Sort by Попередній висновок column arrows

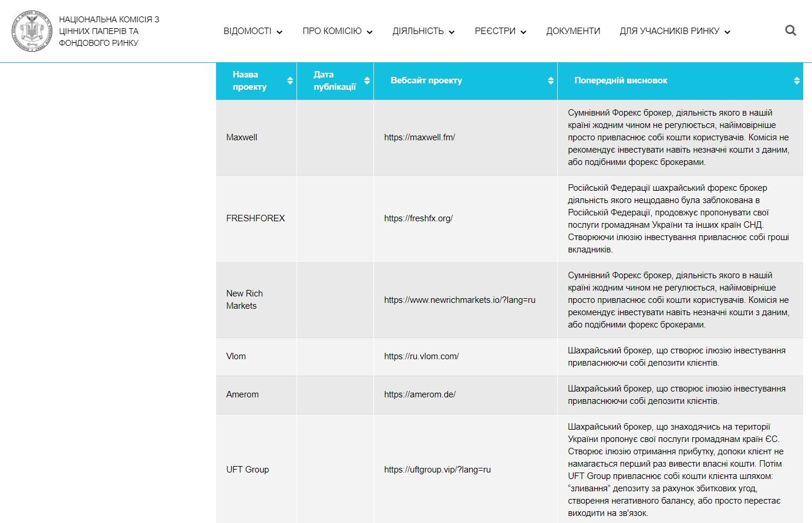(797, 80)
